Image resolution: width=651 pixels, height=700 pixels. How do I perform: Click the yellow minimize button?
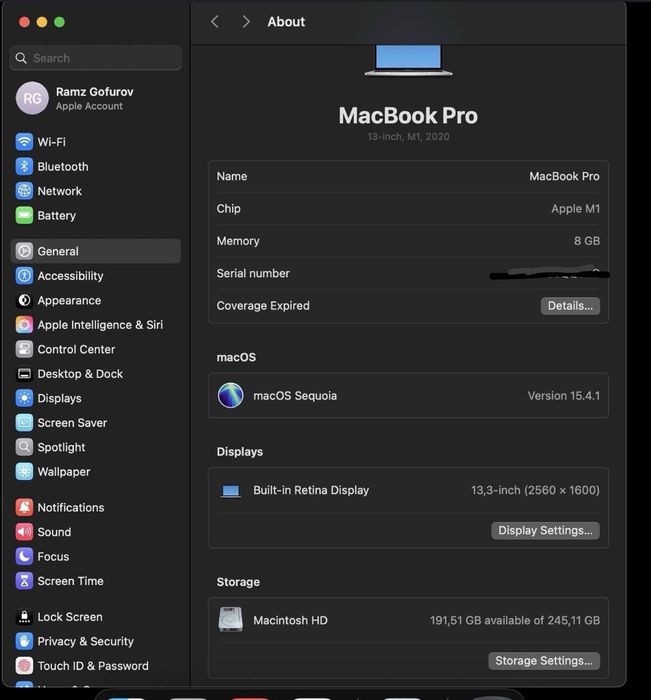[42, 22]
